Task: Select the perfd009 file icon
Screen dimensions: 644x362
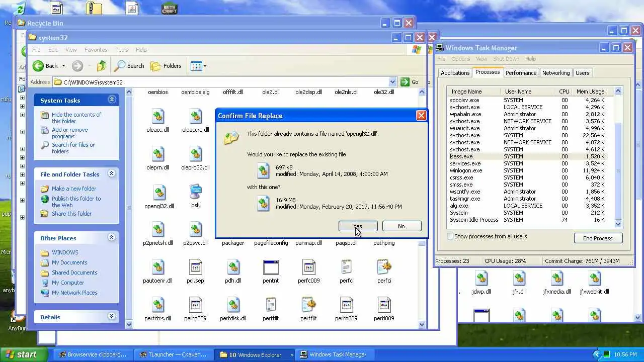Action: point(195,305)
